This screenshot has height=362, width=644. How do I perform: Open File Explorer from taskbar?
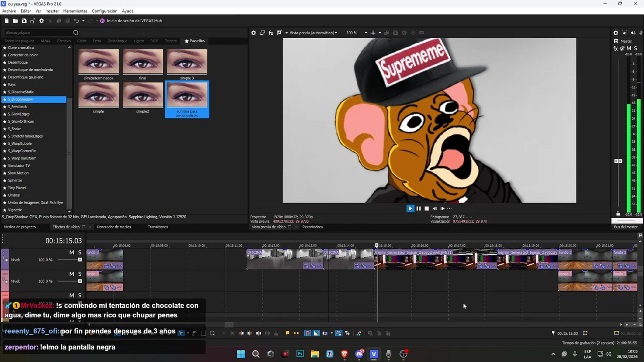[x=315, y=354]
